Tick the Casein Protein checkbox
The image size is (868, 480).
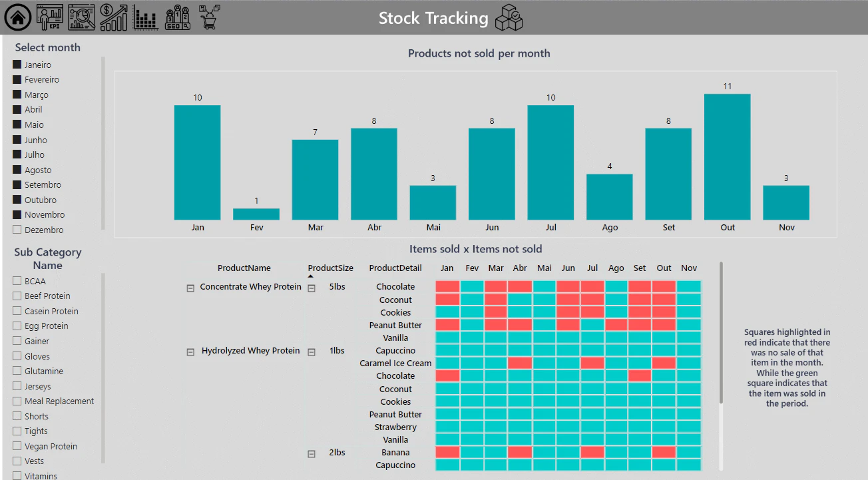pyautogui.click(x=17, y=311)
